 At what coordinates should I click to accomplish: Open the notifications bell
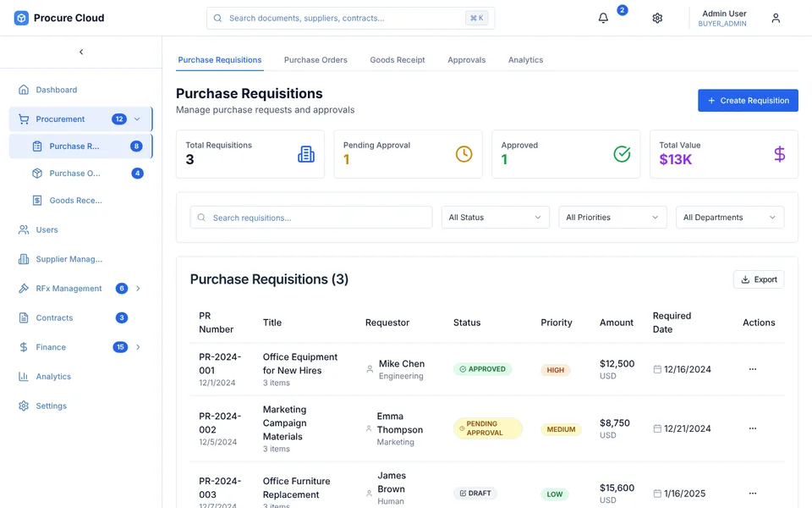pyautogui.click(x=603, y=18)
